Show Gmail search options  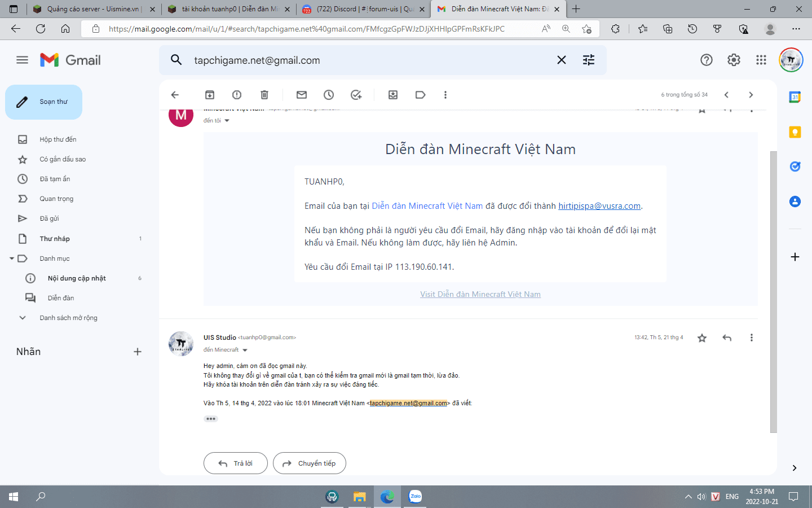589,60
